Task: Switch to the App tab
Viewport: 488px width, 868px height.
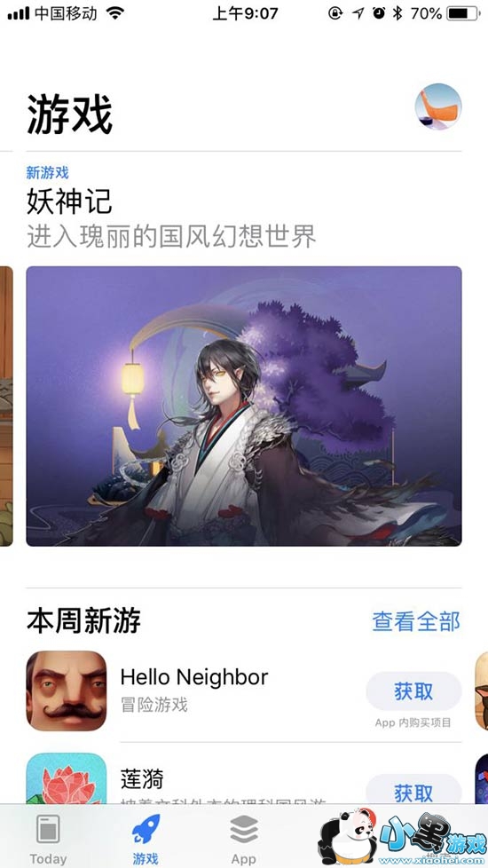Action: coord(243,839)
